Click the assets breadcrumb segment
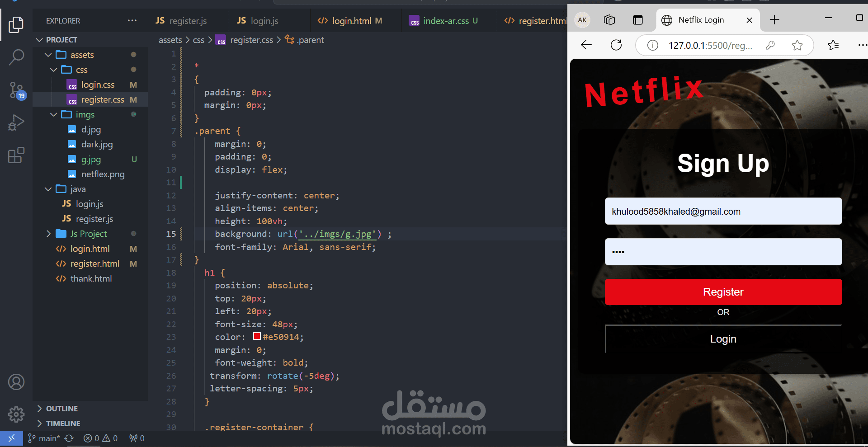Screen dimensions: 868x447 [170, 40]
